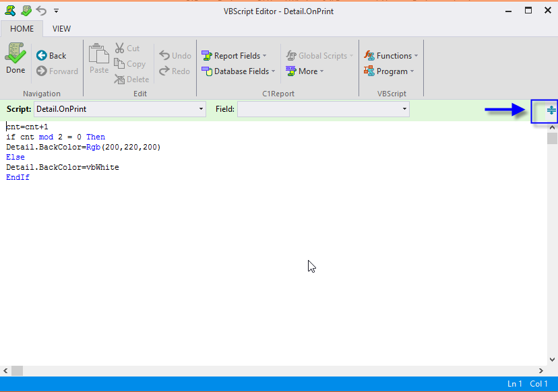Maximize the VBScript Editor window
The image size is (558, 392).
coord(528,11)
